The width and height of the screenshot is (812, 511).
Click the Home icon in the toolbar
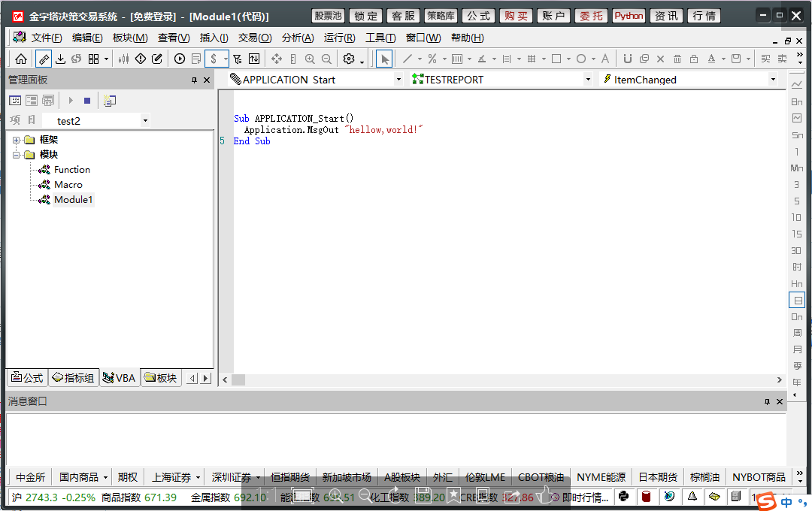(21, 59)
